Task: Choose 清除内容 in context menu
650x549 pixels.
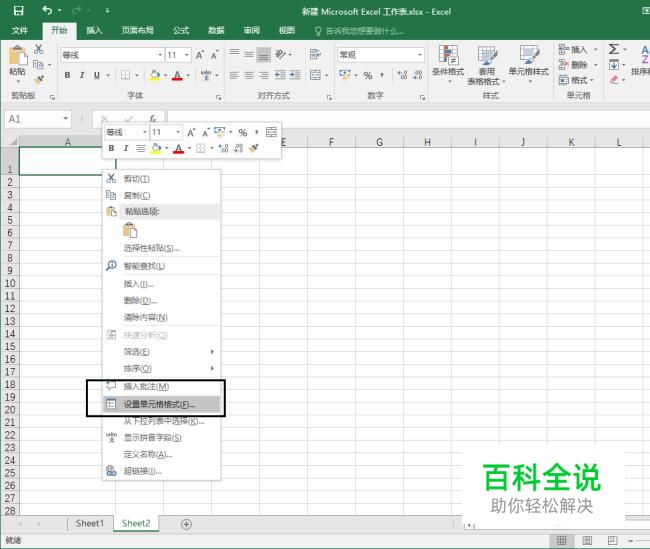Action: 161,317
